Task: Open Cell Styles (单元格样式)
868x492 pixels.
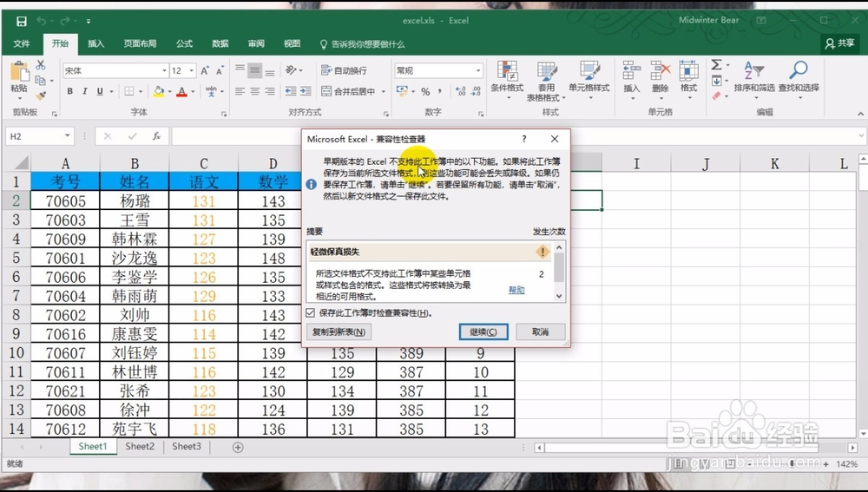Action: [x=589, y=80]
